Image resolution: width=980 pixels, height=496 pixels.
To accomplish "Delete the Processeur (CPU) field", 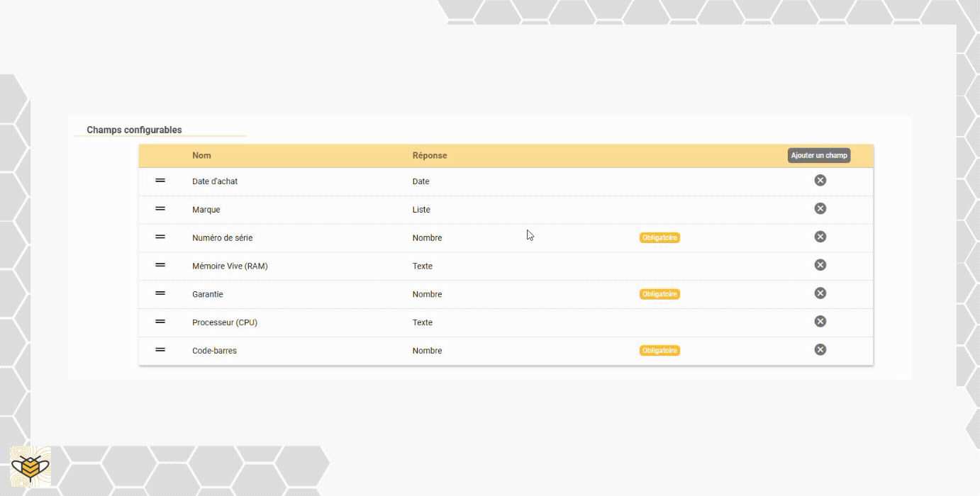I will [x=820, y=322].
